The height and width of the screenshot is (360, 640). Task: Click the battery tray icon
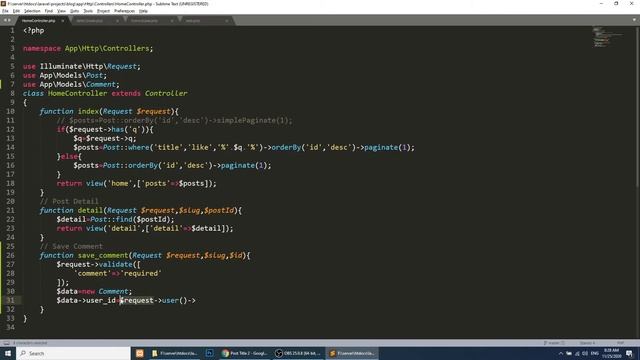tap(569, 353)
